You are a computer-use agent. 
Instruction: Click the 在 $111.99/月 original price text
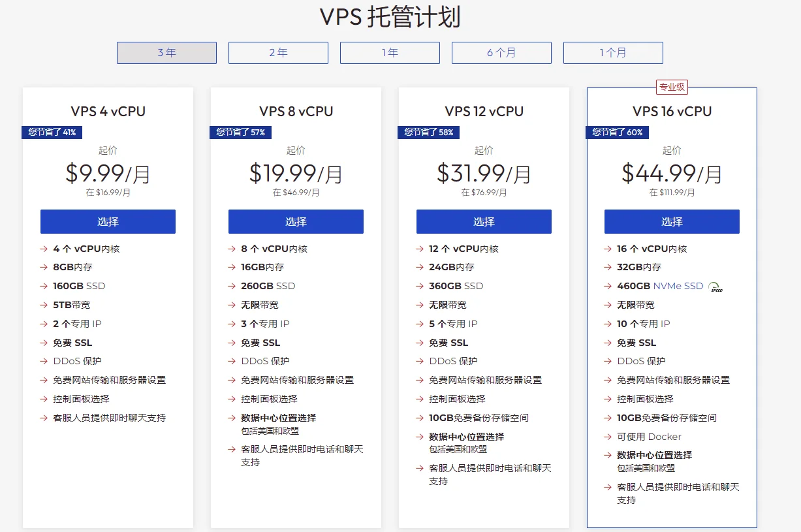point(672,193)
